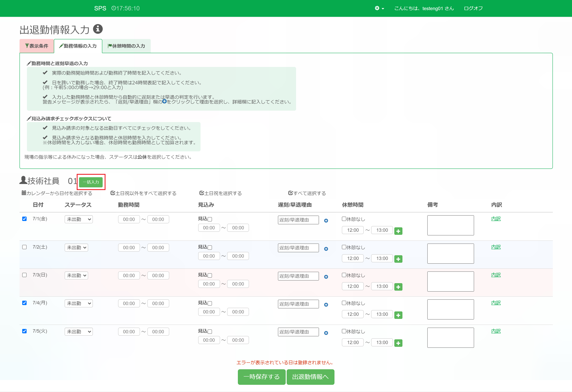Open the 内訳 link for 7/2
The width and height of the screenshot is (572, 392).
point(496,247)
